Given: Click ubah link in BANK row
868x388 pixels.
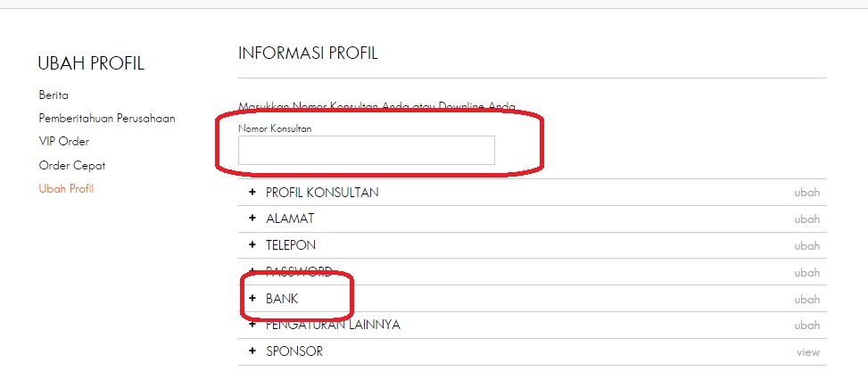Looking at the screenshot, I should (806, 300).
